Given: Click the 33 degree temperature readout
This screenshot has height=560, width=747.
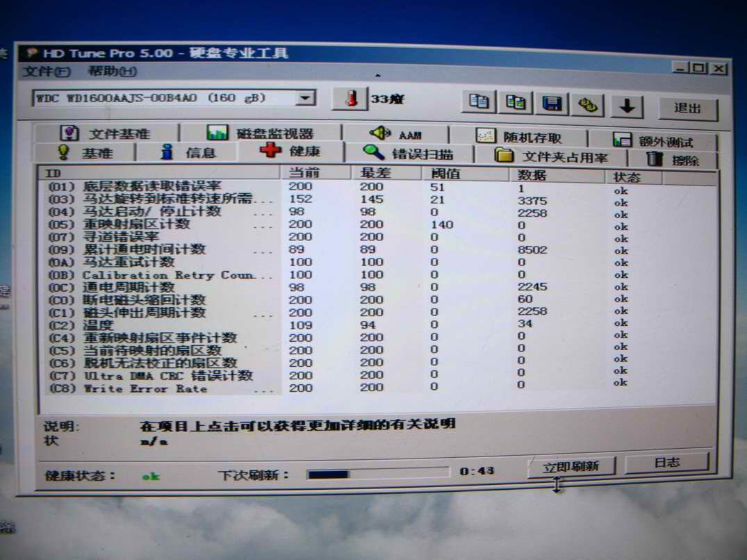Looking at the screenshot, I should coord(387,99).
